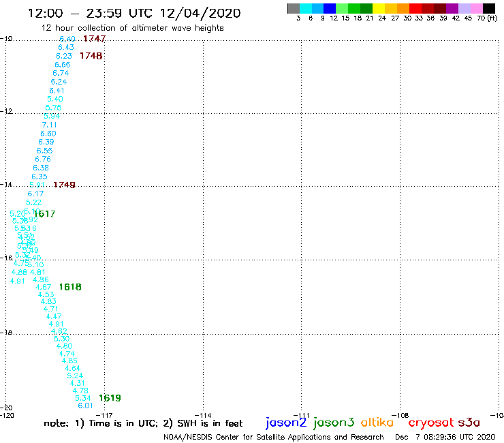Click the time marker '1749'
504x443 pixels.
64,185
